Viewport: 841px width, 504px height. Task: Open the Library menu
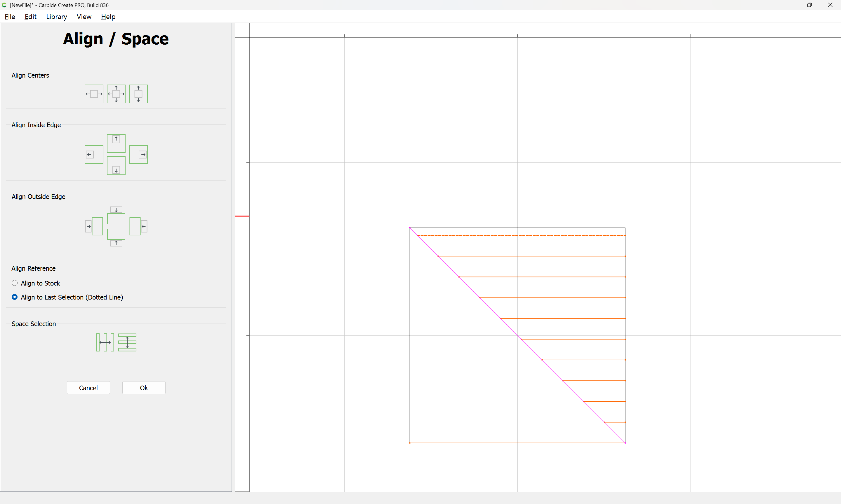tap(56, 17)
